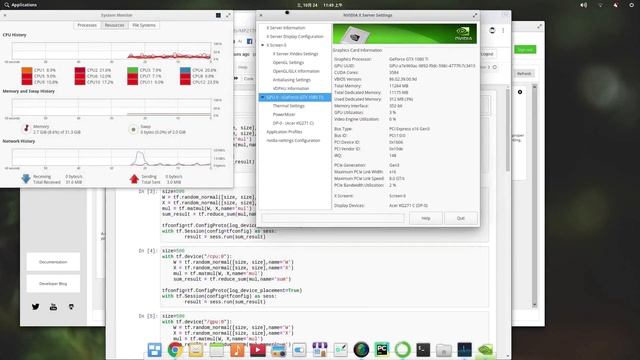Click the Facebook icon behind System Monitor

tap(250, 41)
